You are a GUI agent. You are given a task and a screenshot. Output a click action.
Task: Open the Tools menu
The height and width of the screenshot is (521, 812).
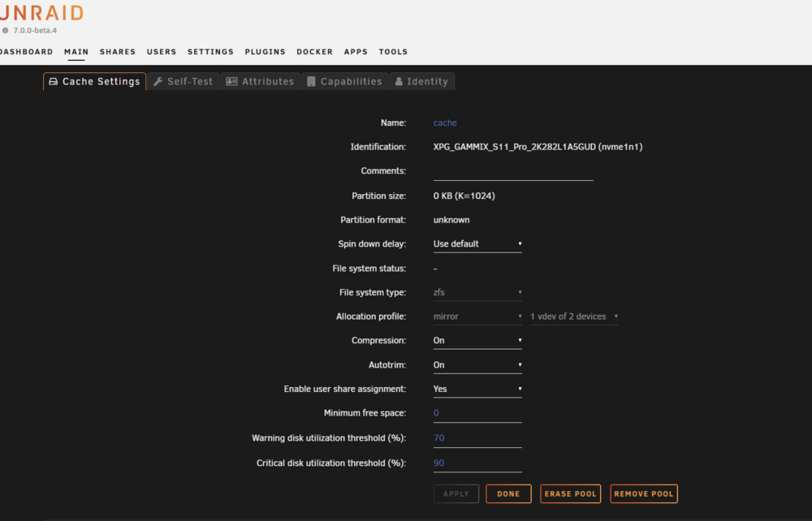[x=393, y=52]
